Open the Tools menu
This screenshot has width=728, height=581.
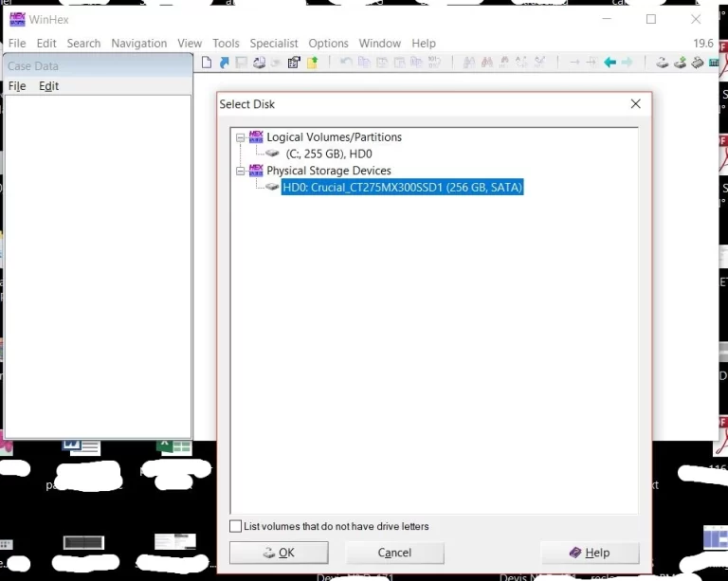(226, 44)
